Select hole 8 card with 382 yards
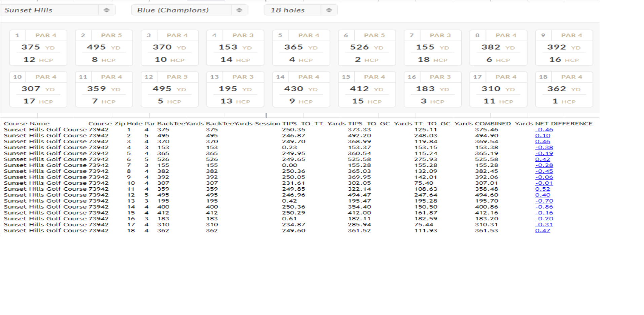This screenshot has height=315, width=644. 498,48
